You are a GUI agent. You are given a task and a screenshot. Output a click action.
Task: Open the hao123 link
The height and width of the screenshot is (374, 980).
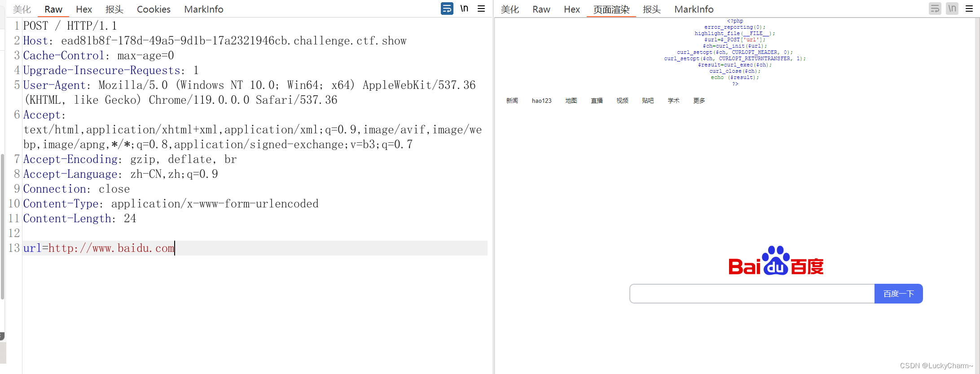coord(542,101)
